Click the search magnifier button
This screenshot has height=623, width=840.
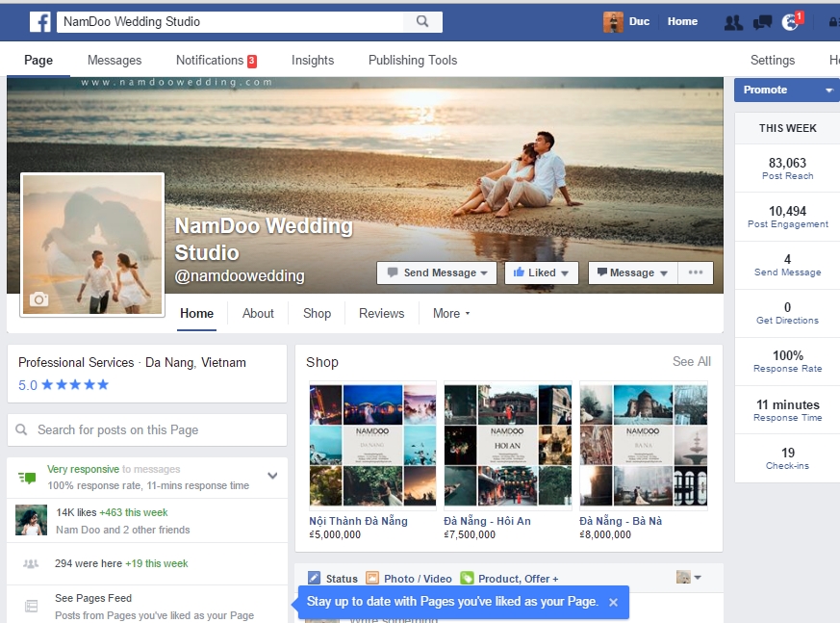pos(422,21)
